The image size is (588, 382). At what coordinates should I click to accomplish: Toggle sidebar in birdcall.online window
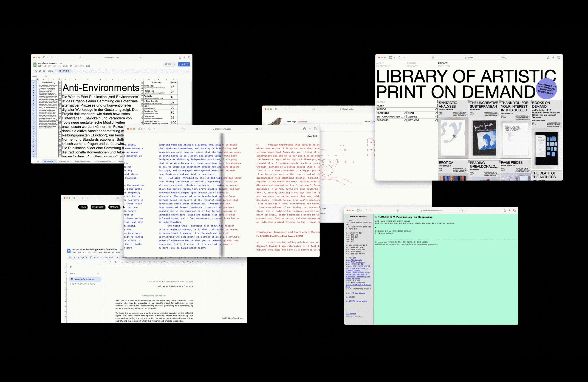(x=277, y=109)
